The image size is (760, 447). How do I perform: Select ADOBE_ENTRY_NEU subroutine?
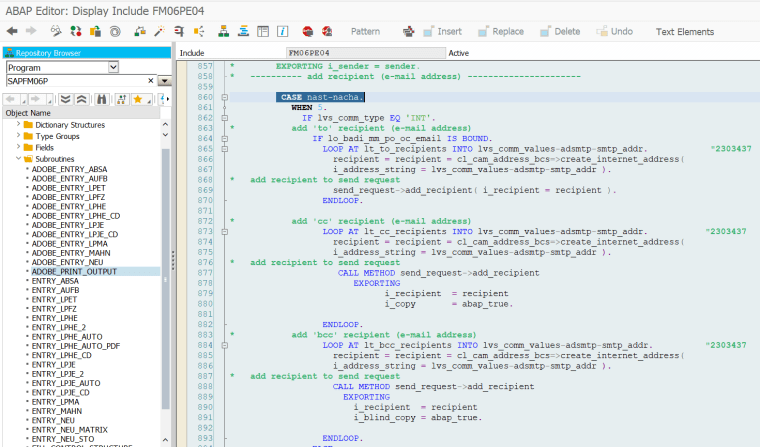67,262
